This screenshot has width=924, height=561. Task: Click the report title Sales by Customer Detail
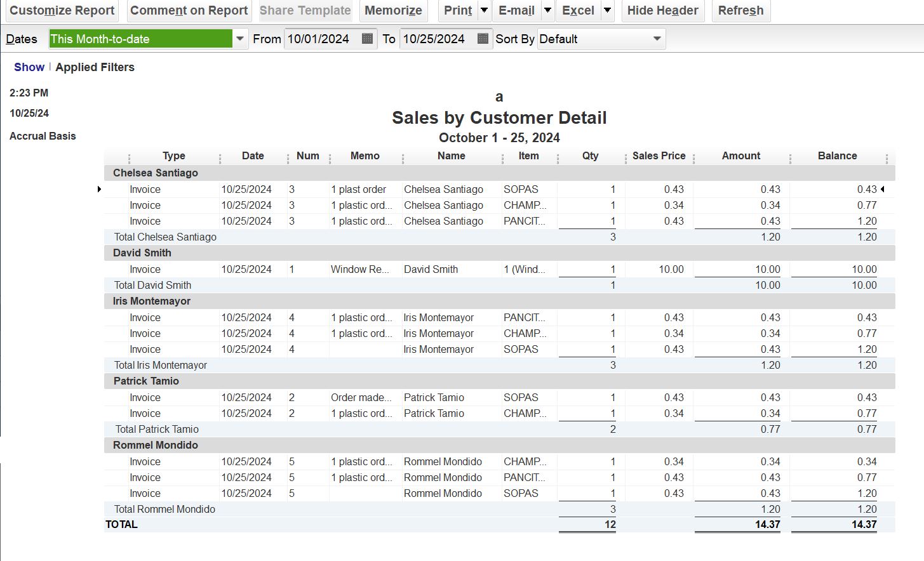(499, 118)
